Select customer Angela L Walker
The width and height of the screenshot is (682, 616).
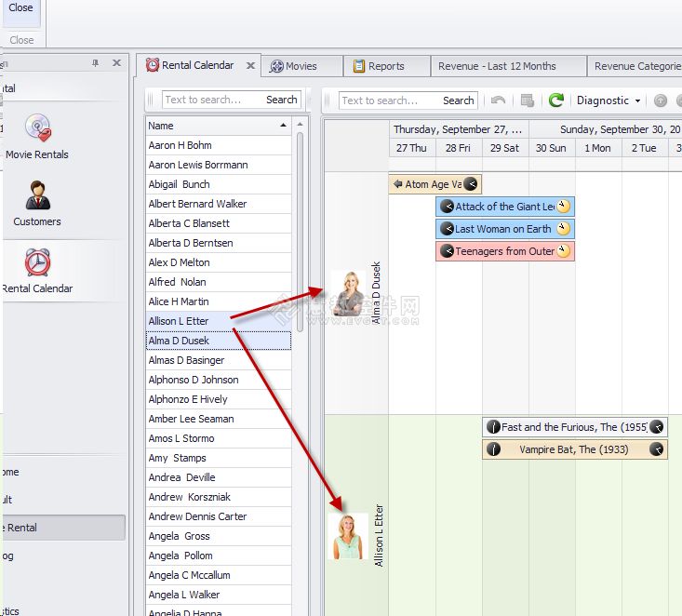click(x=219, y=595)
